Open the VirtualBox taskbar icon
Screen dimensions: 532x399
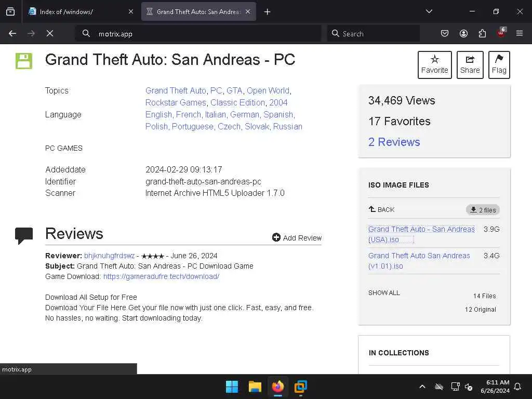(301, 387)
